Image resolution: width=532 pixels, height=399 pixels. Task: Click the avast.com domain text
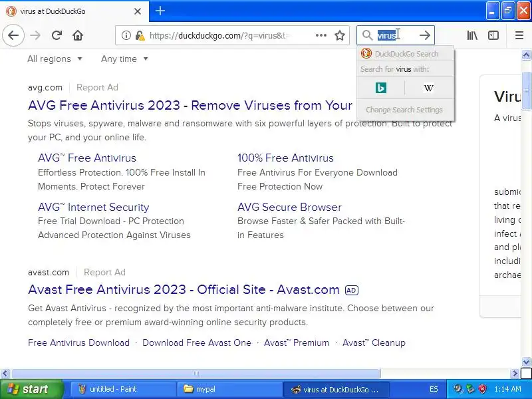[49, 272]
